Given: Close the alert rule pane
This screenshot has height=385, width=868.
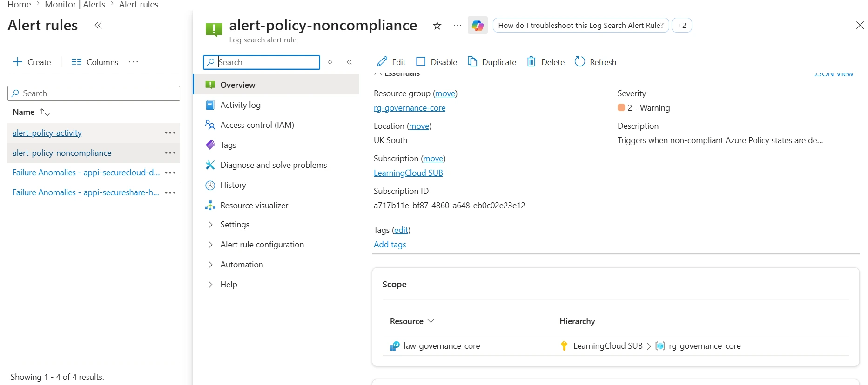Looking at the screenshot, I should [860, 25].
